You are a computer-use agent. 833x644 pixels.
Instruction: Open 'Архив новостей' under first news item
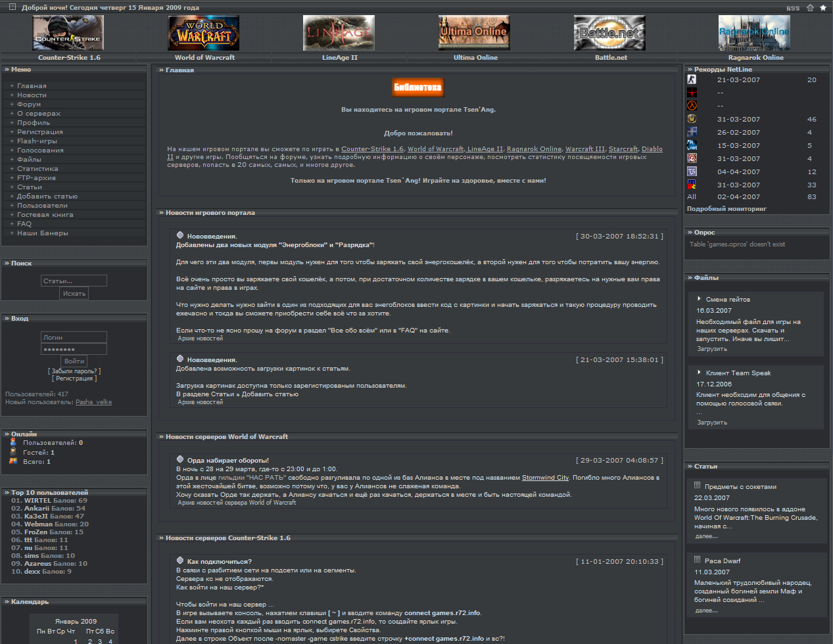pyautogui.click(x=201, y=338)
